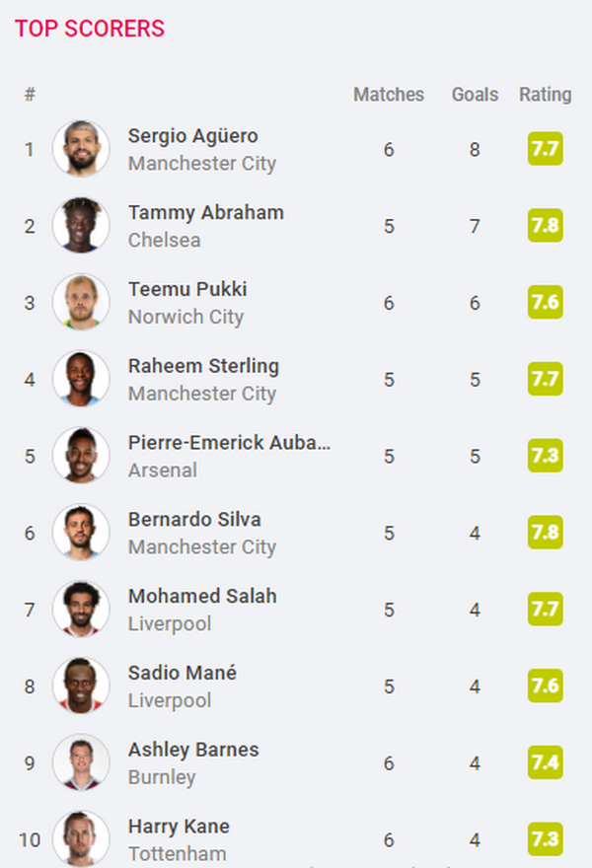Viewport: 592px width, 868px height.
Task: Click Mohamed Salah's player photo
Action: click(x=81, y=610)
